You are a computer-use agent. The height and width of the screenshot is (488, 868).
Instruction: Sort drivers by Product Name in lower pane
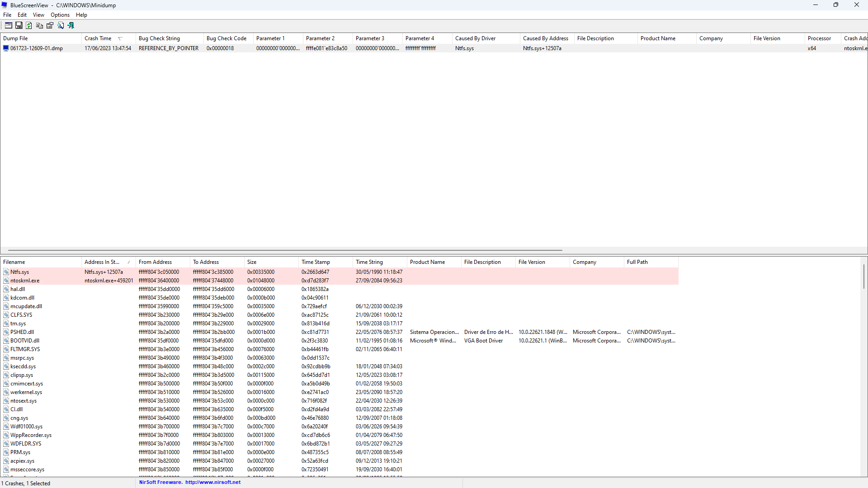click(x=434, y=262)
